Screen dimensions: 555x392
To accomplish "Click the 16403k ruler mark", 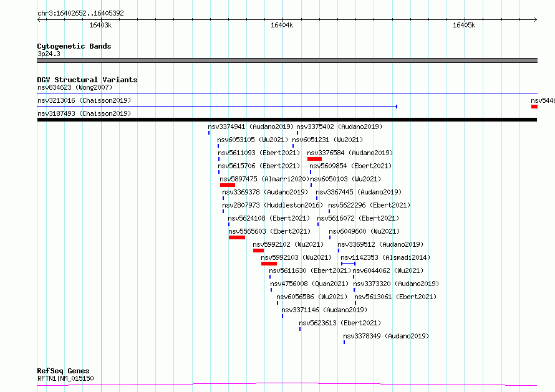I will pos(100,25).
